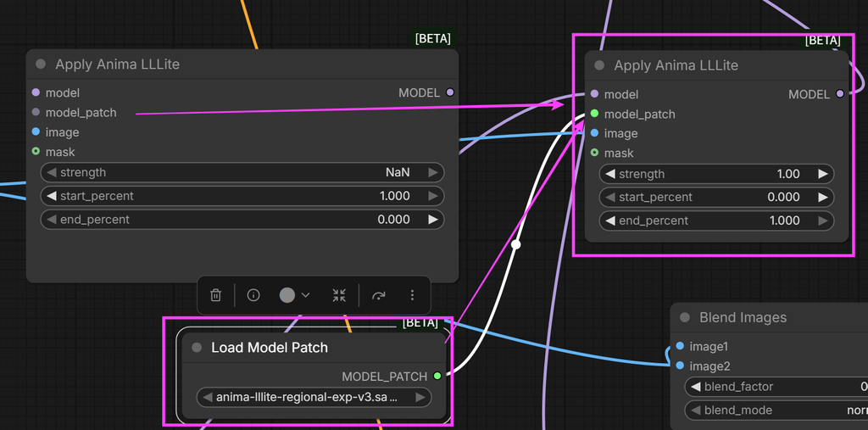Click model_patch input socket on right LLLite node
Image resolution: width=868 pixels, height=430 pixels.
[x=594, y=114]
